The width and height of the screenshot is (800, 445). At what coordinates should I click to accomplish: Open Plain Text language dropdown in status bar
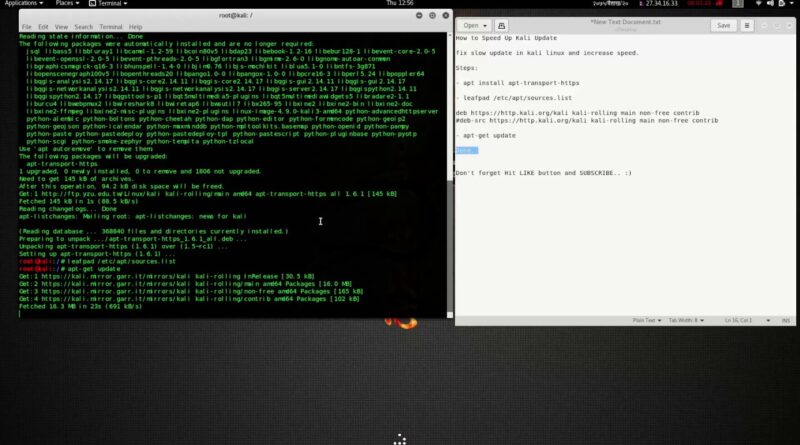point(647,320)
